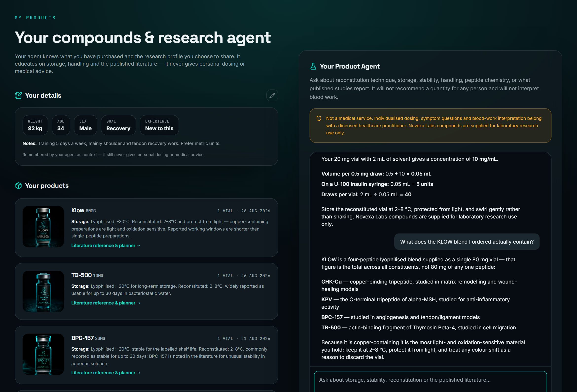Select the Age 34 chip

tap(61, 125)
